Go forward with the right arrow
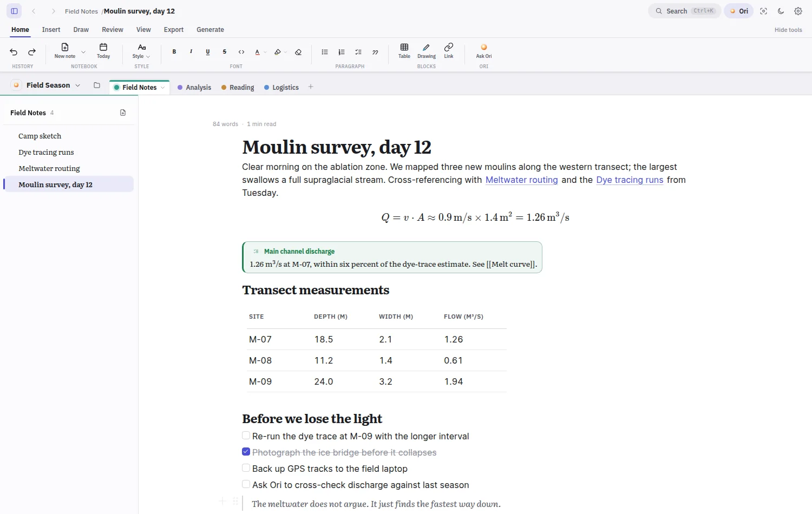 (x=53, y=11)
